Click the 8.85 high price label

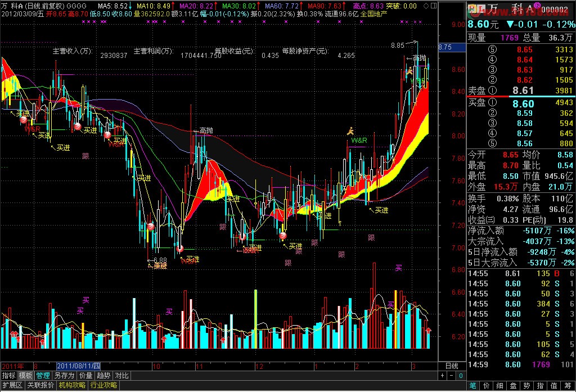[x=398, y=45]
